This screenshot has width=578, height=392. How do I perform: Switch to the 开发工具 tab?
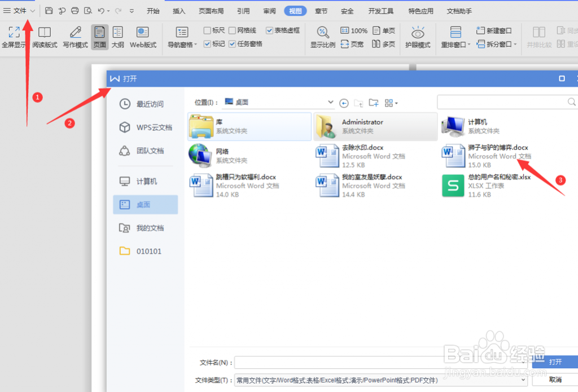coord(380,11)
